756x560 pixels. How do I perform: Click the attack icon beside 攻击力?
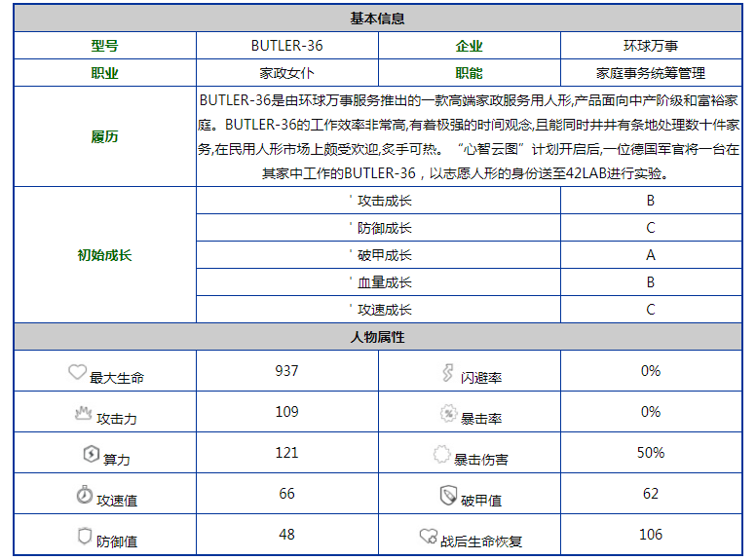[x=84, y=413]
